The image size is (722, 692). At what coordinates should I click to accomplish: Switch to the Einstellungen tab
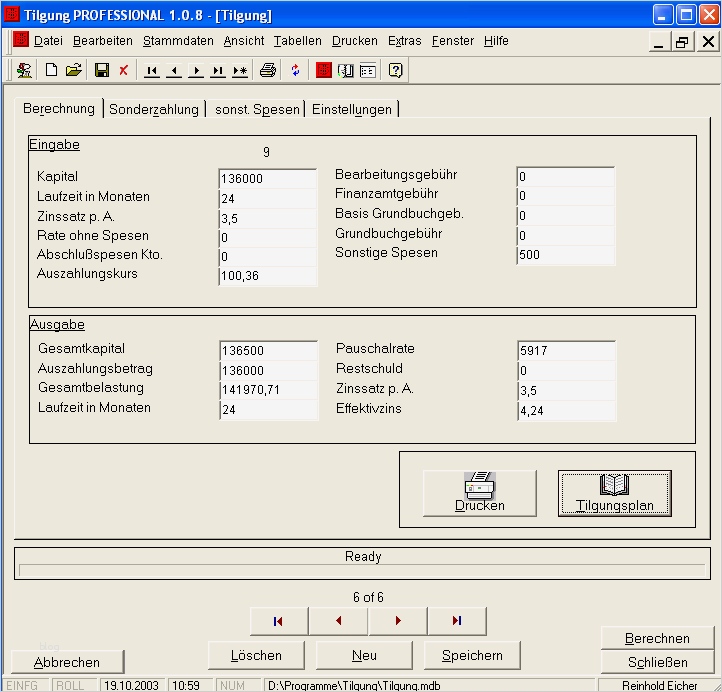[x=352, y=110]
